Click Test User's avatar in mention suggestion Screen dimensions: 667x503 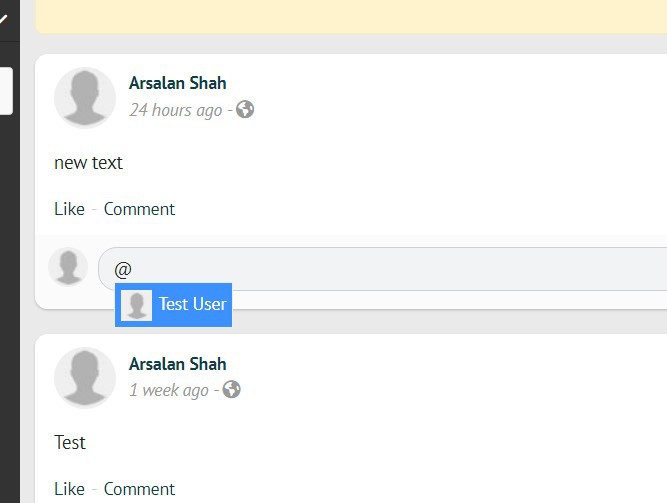click(136, 305)
